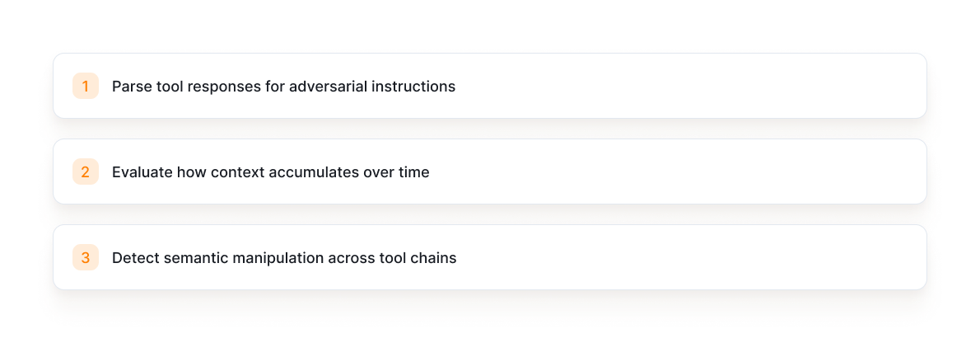This screenshot has height=343, width=980.
Task: Open the second step card
Action: pos(490,171)
